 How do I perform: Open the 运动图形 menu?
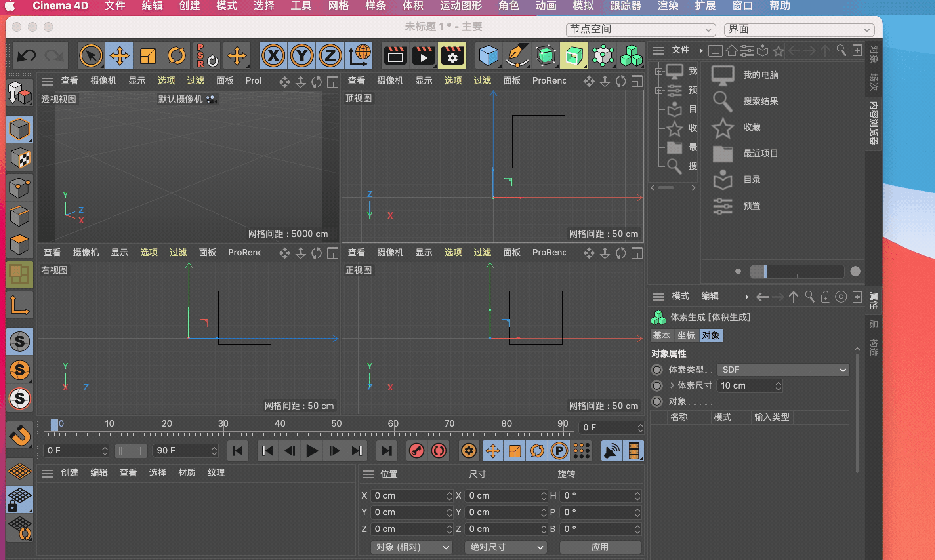pos(461,6)
